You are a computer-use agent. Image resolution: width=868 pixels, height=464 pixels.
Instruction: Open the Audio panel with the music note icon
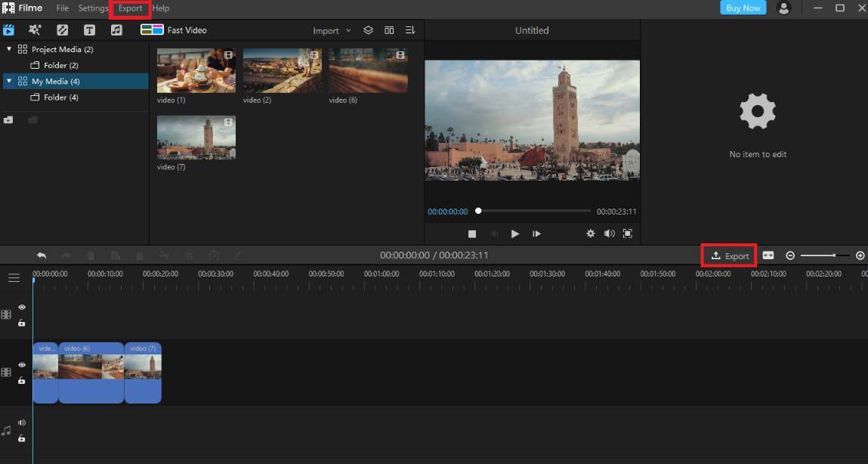point(117,29)
